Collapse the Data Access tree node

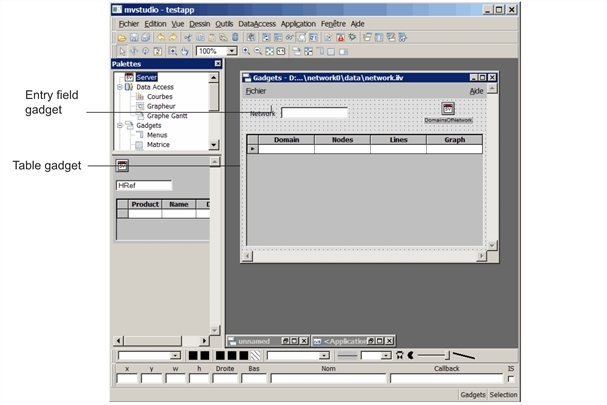[x=119, y=87]
